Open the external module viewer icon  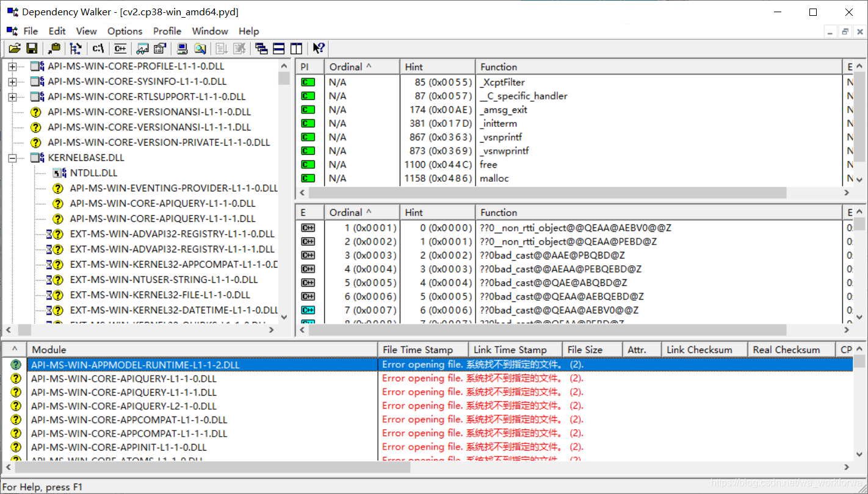click(143, 48)
